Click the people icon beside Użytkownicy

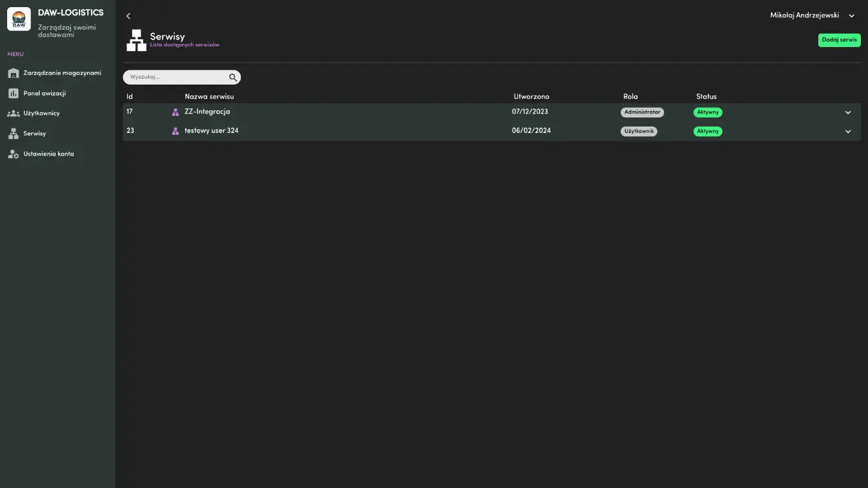(13, 114)
